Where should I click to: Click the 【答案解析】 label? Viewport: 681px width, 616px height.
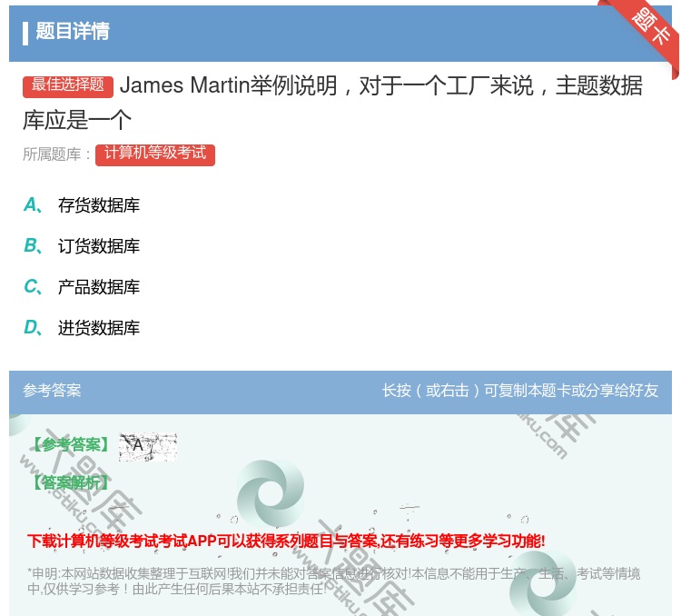click(x=71, y=482)
